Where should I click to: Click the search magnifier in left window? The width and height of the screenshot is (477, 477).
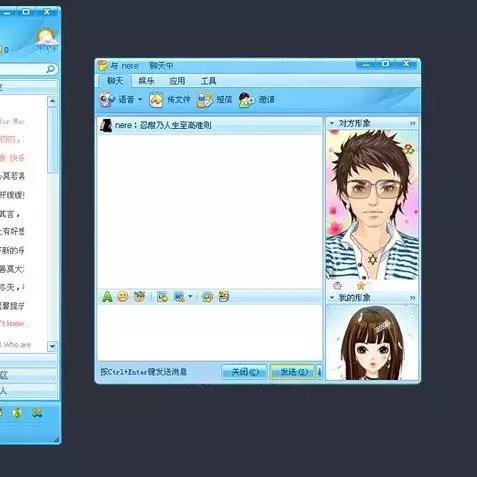click(50, 69)
